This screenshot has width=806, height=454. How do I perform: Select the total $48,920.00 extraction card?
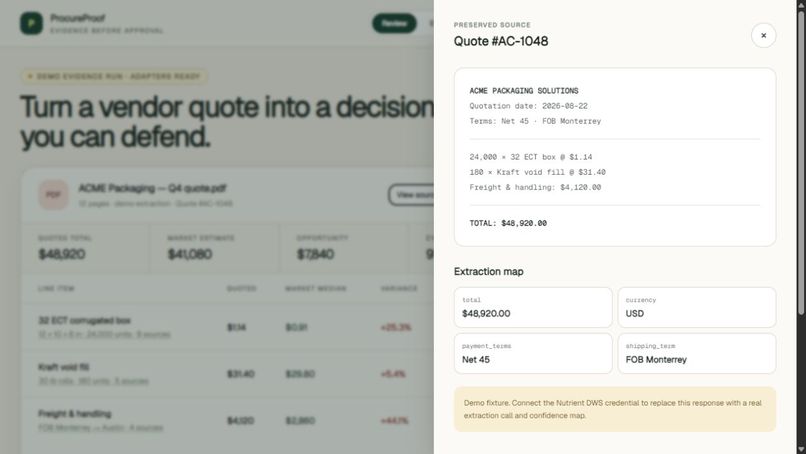pos(533,307)
